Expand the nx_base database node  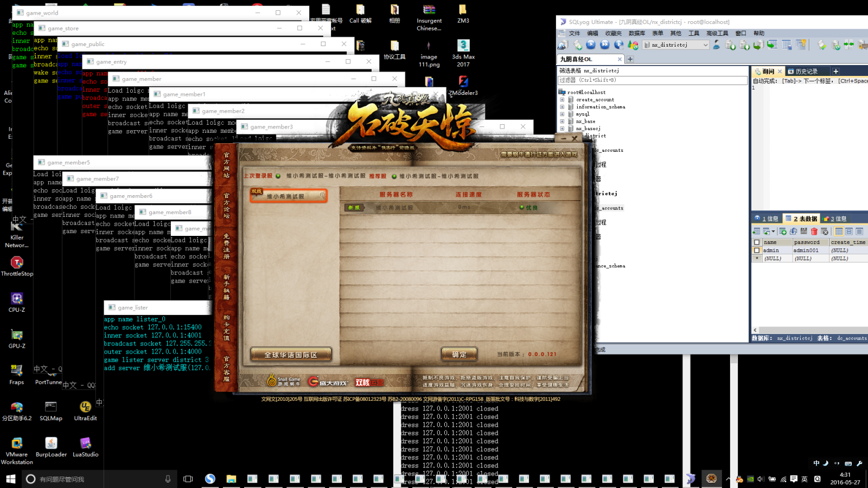[x=562, y=121]
